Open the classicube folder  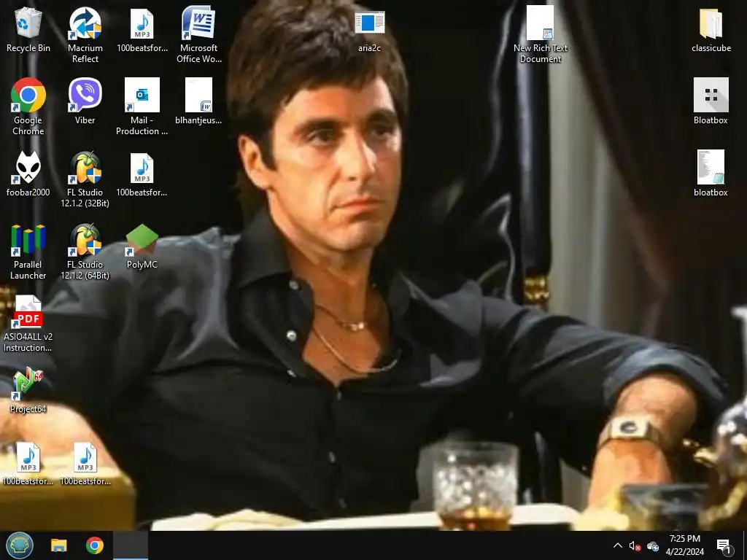(711, 29)
